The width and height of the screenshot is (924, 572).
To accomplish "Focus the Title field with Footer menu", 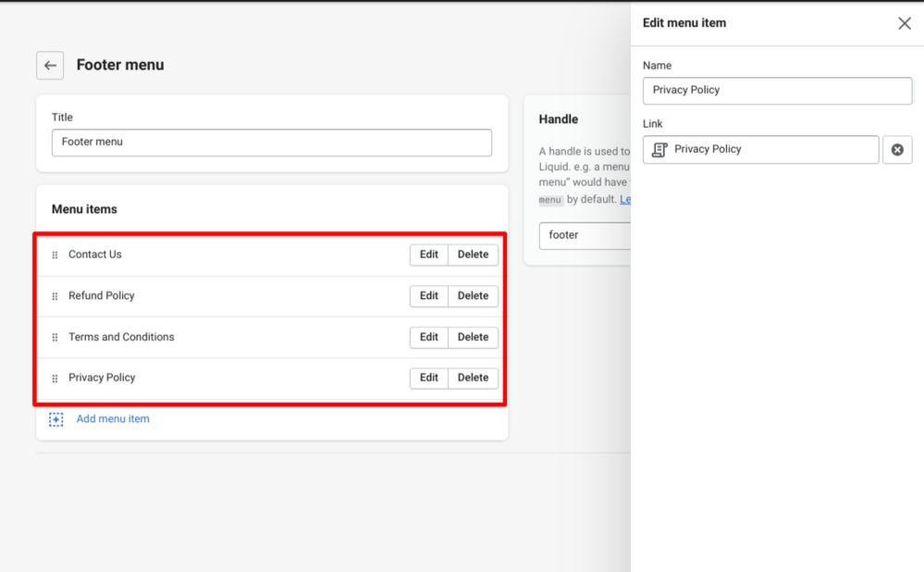I will coord(272,143).
